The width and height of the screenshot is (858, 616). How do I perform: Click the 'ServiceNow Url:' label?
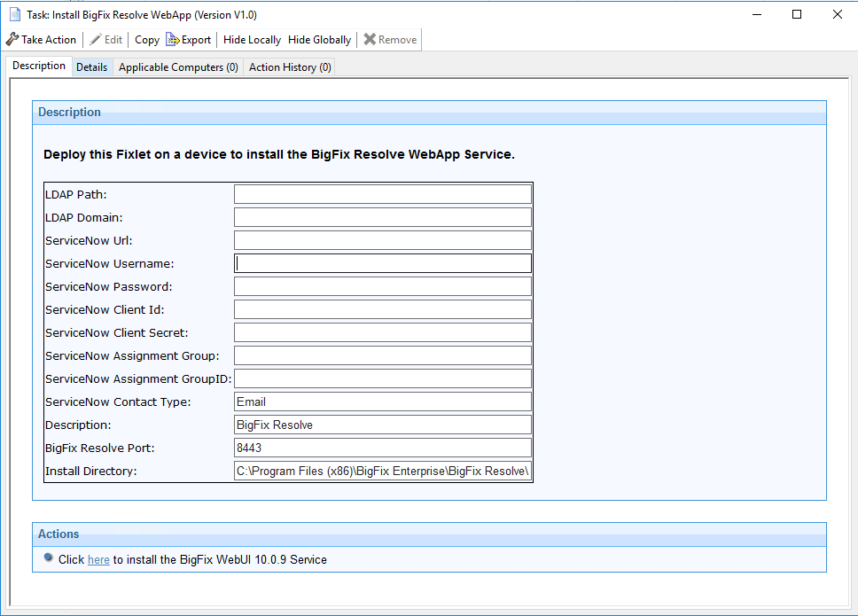pos(89,241)
